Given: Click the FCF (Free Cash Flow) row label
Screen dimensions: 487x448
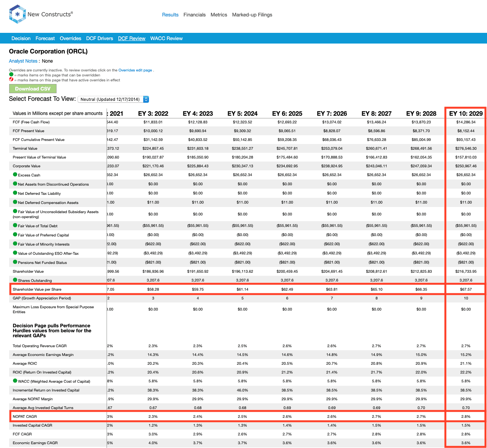Looking at the screenshot, I should [31, 122].
